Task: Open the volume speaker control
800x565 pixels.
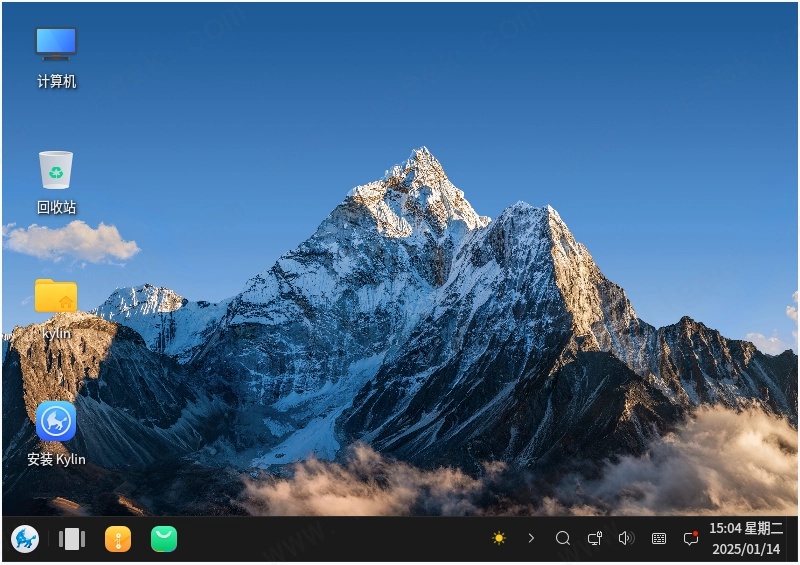Action: [x=626, y=538]
